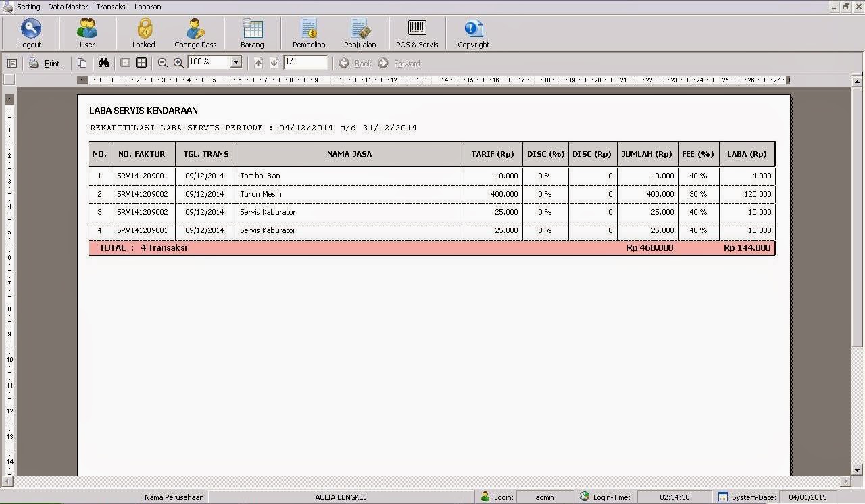865x504 pixels.
Task: Click the Forward button text
Action: click(407, 64)
